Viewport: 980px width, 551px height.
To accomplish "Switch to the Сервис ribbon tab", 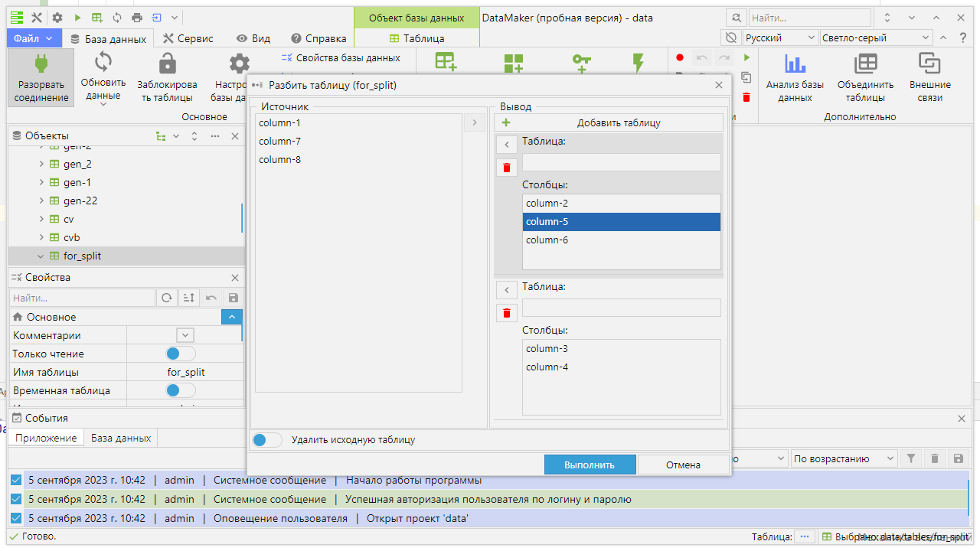I will (188, 38).
